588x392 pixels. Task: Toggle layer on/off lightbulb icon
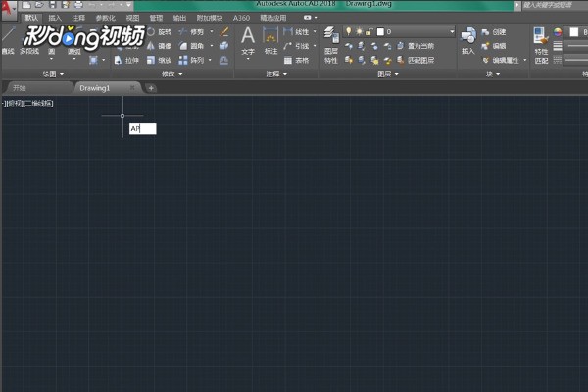[x=348, y=32]
